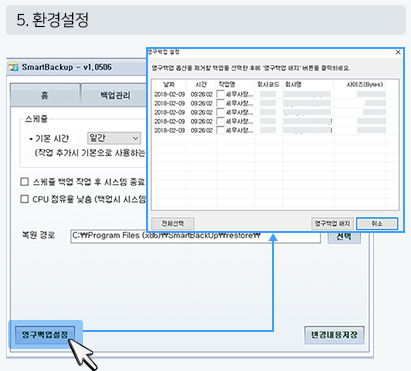Open the 기본 시간 dropdown showing 일간

point(114,138)
